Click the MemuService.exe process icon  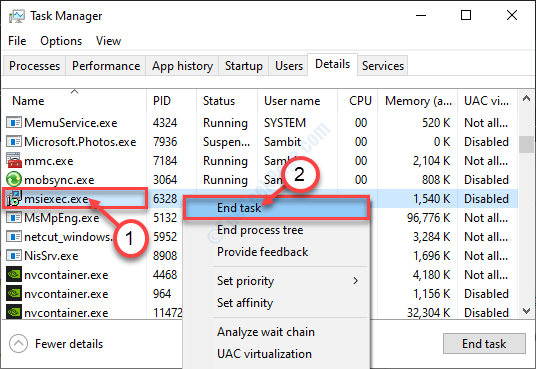pos(14,122)
